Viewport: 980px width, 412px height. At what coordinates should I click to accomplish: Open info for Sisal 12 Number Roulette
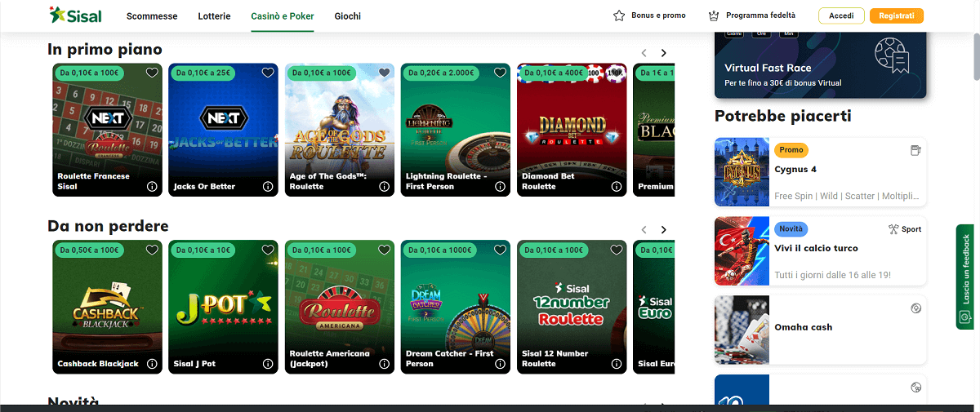(x=616, y=363)
